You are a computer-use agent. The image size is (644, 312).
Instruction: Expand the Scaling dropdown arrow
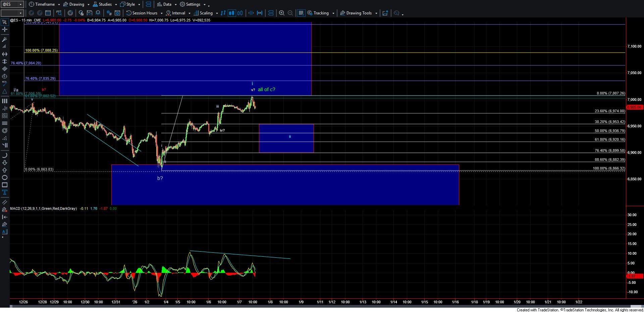pyautogui.click(x=217, y=13)
